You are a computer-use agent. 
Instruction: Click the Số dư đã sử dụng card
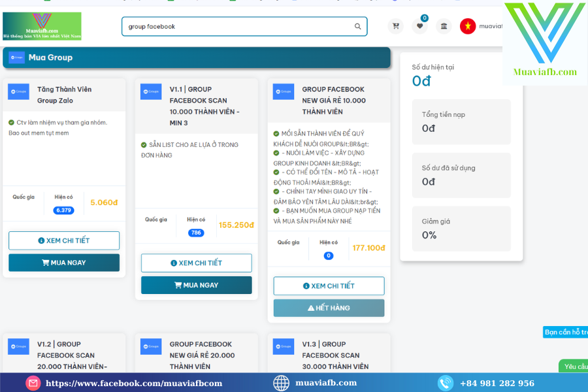pos(461,175)
